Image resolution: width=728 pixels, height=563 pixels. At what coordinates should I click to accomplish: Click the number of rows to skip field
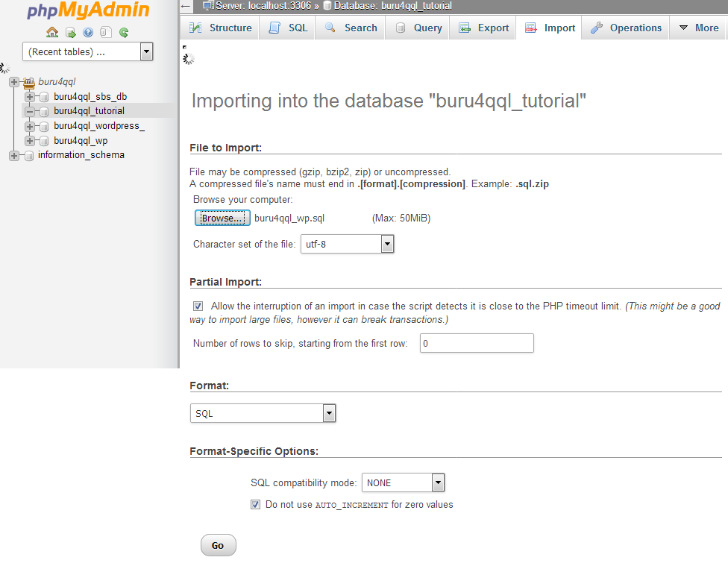(x=476, y=343)
